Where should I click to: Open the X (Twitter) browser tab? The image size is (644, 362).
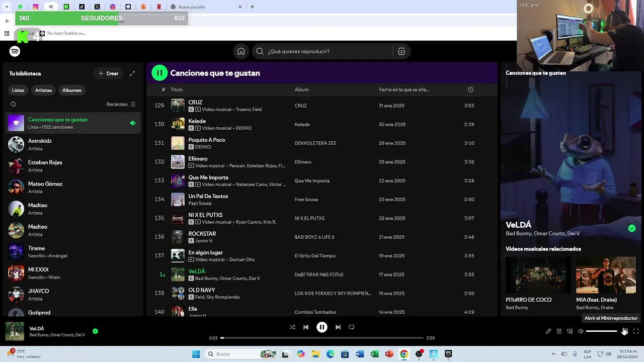97,7
